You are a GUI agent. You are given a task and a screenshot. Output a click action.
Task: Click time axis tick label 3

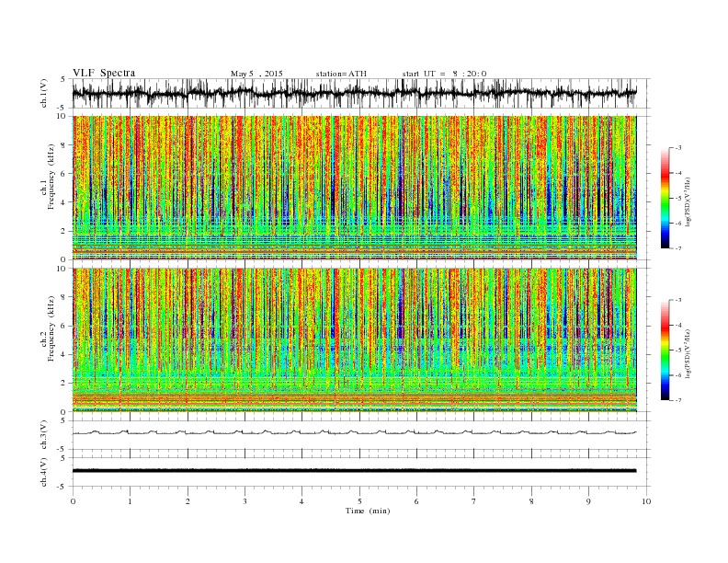click(x=245, y=501)
